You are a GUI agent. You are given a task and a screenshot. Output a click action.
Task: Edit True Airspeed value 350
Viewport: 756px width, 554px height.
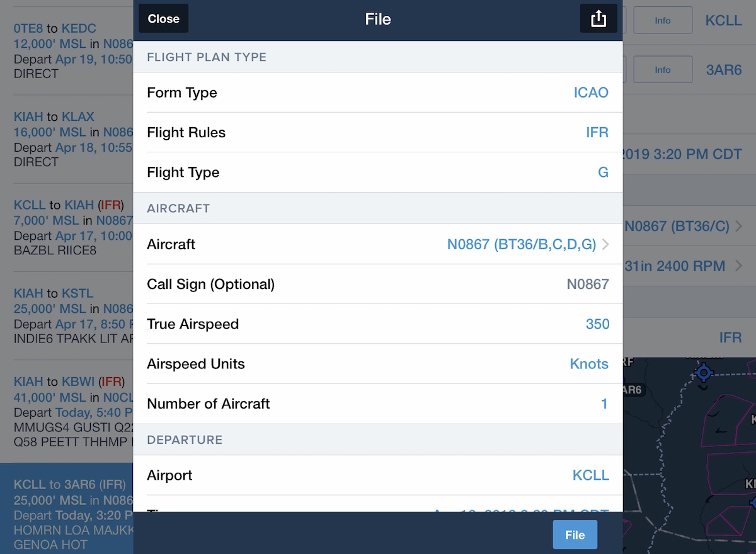coord(378,324)
